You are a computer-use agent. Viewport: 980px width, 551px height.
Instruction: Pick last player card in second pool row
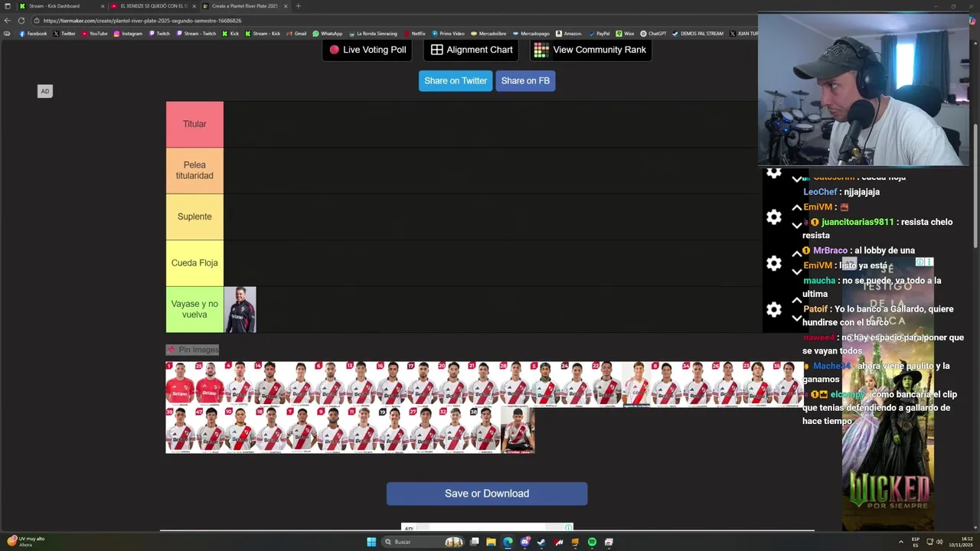[x=518, y=430]
